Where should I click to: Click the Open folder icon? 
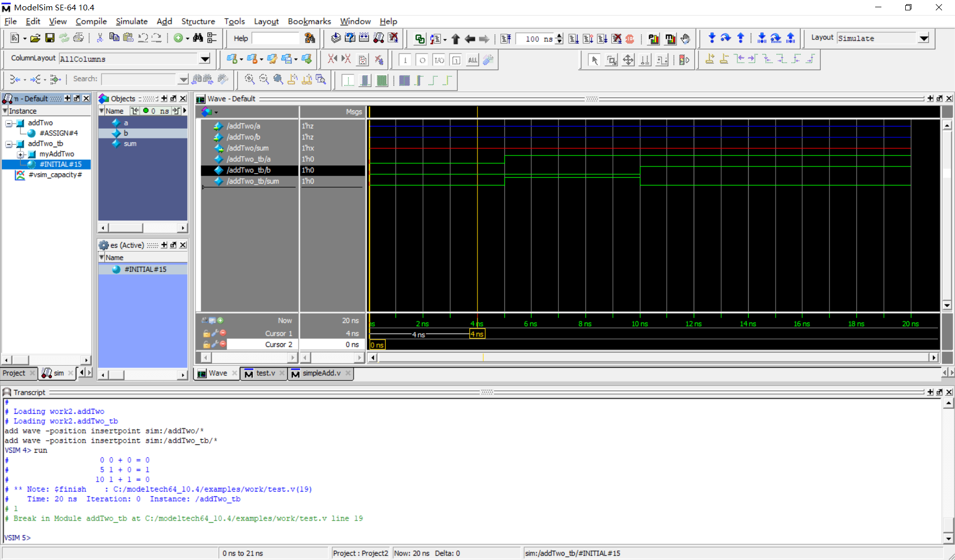coord(35,38)
